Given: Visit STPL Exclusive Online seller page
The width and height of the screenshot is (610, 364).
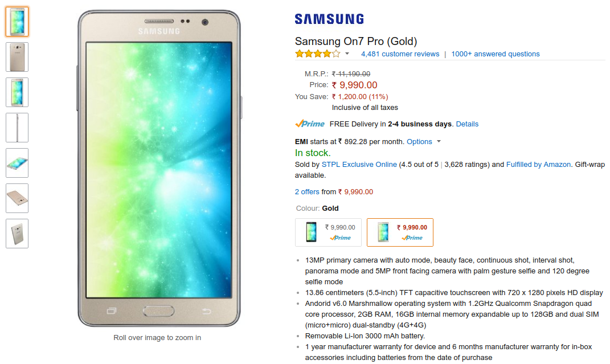Looking at the screenshot, I should tap(359, 165).
